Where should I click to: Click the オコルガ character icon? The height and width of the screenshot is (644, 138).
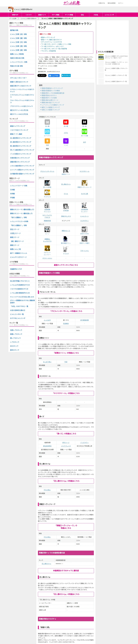[x=66, y=249]
